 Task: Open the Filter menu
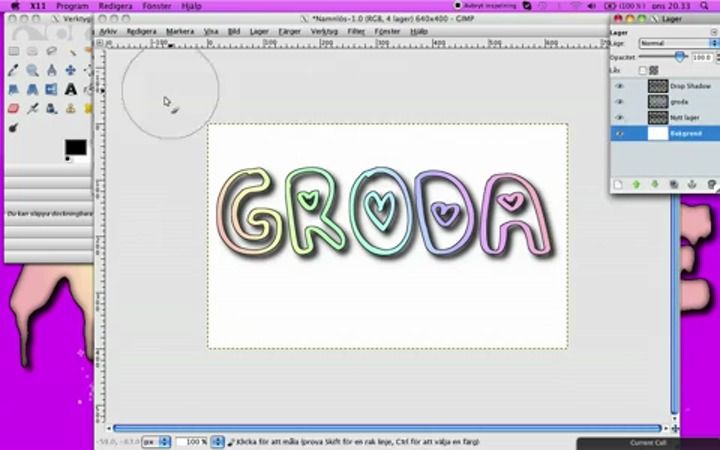356,31
